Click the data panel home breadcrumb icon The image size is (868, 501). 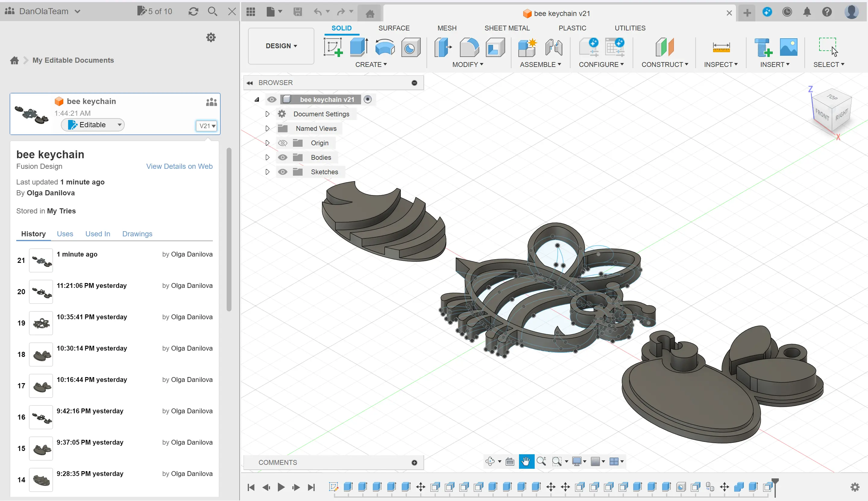click(14, 61)
